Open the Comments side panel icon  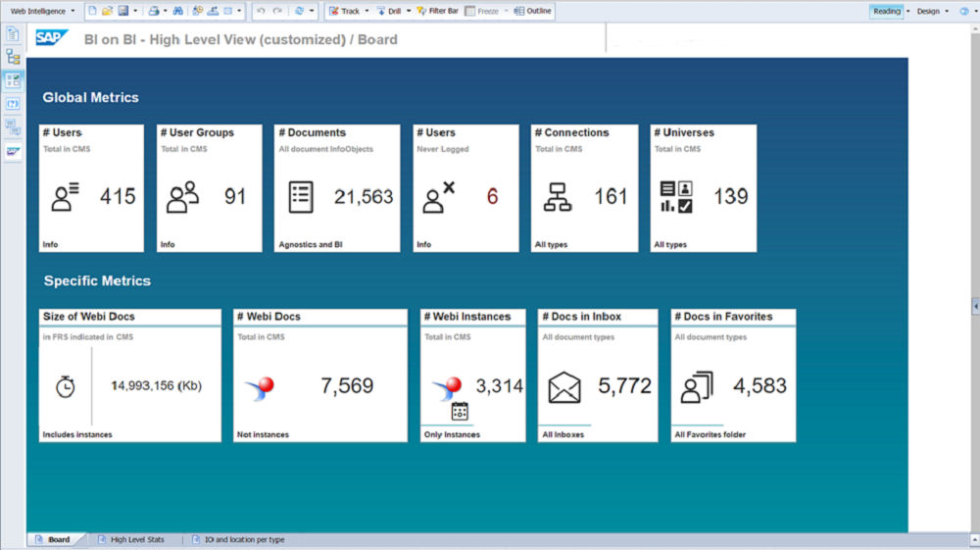point(13,127)
